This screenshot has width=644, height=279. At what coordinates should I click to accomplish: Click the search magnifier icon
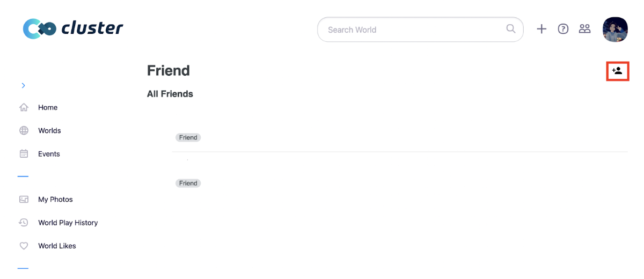[511, 29]
